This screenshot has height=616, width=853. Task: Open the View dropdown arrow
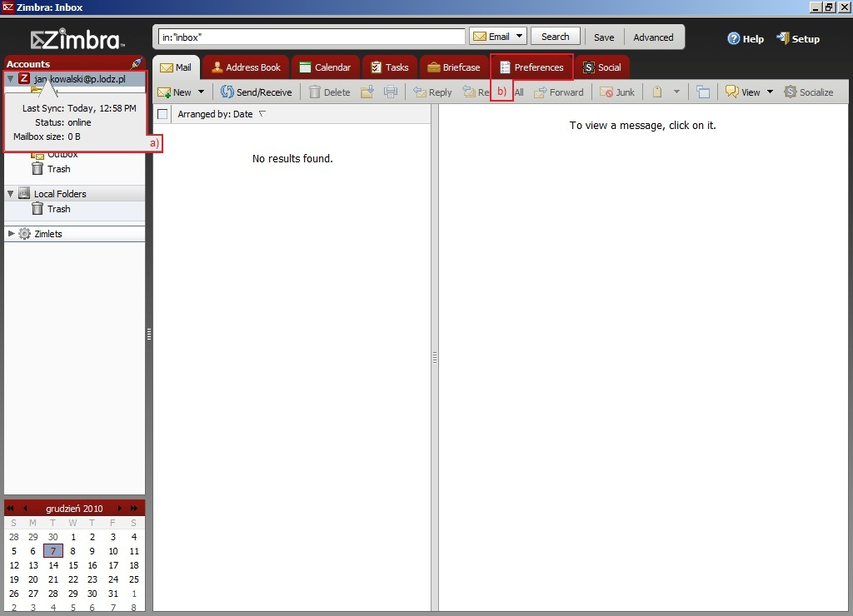coord(770,92)
